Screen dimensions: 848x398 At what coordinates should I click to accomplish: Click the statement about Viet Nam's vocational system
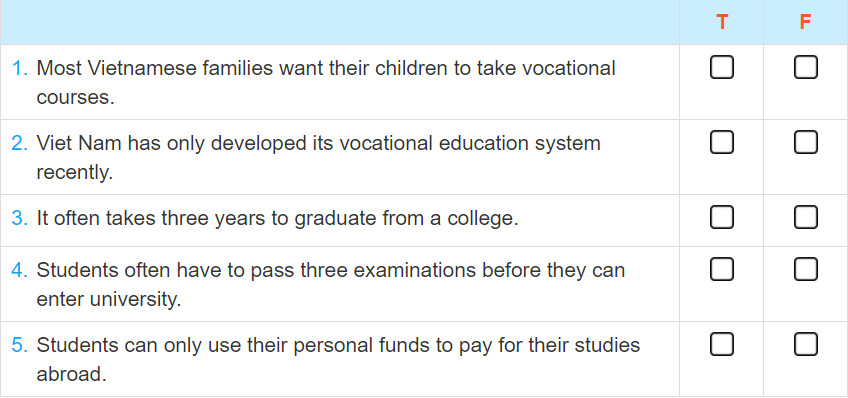pyautogui.click(x=319, y=158)
